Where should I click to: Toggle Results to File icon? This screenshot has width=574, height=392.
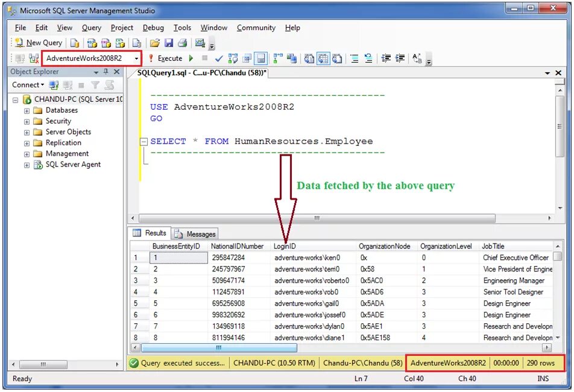tap(337, 58)
